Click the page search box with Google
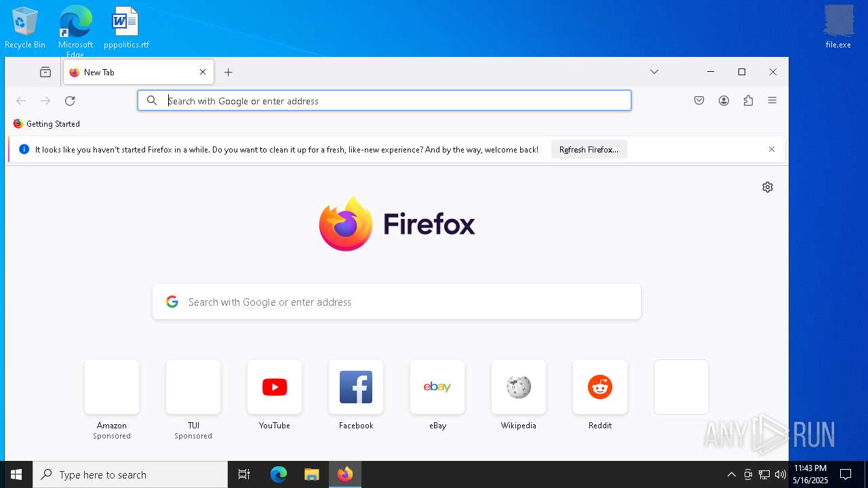Image resolution: width=868 pixels, height=488 pixels. (x=397, y=302)
